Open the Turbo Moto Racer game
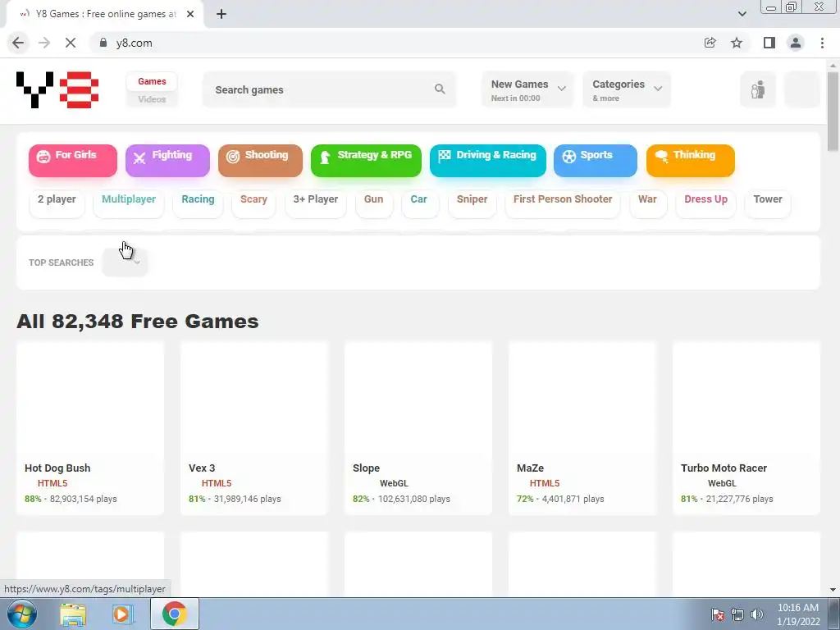This screenshot has width=840, height=630. (x=746, y=428)
